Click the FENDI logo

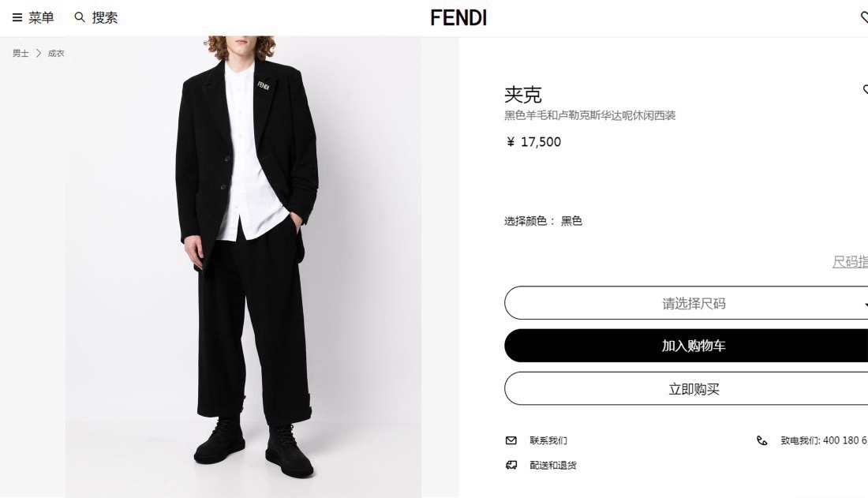click(x=458, y=17)
